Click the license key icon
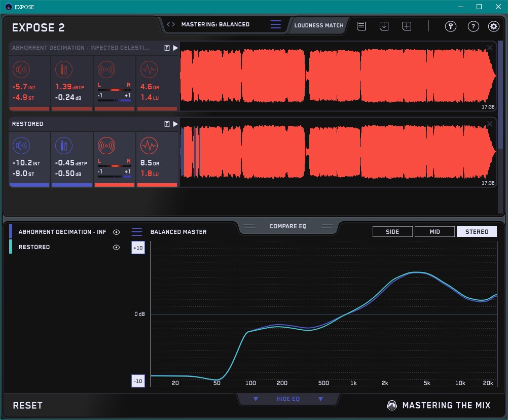508x420 pixels. coord(450,26)
